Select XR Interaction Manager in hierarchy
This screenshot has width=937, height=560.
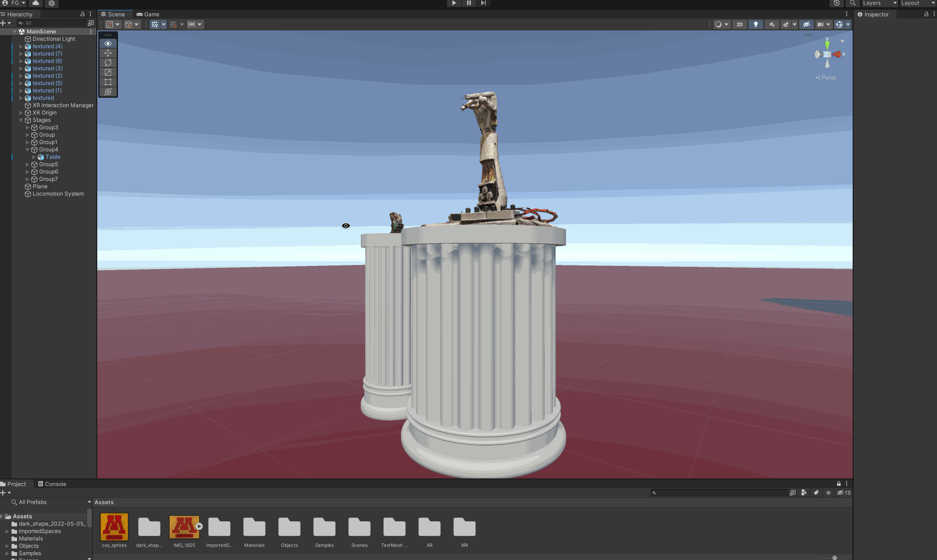(63, 106)
